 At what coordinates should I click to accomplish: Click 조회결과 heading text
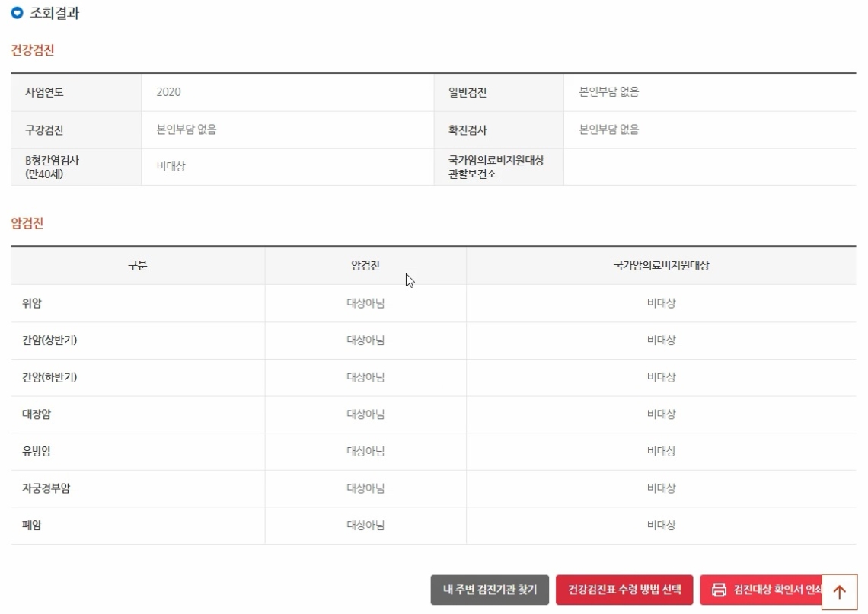pos(54,13)
